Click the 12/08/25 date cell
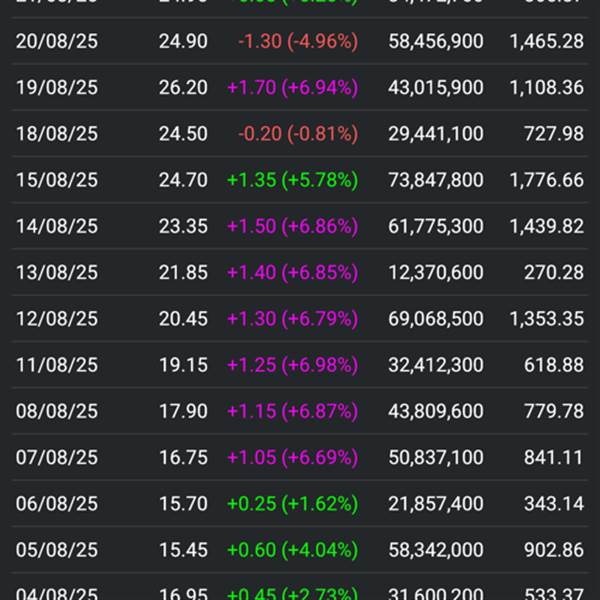600x600 pixels. click(x=57, y=319)
